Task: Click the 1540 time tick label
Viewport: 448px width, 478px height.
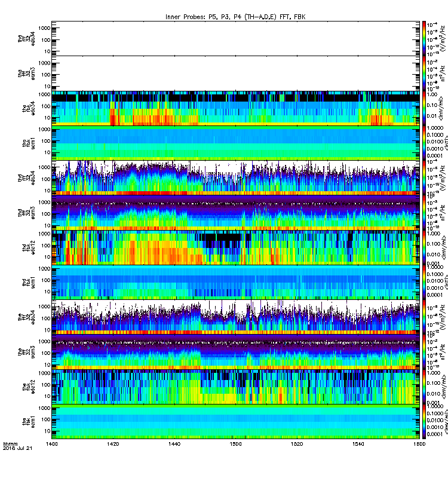Action: (x=358, y=444)
